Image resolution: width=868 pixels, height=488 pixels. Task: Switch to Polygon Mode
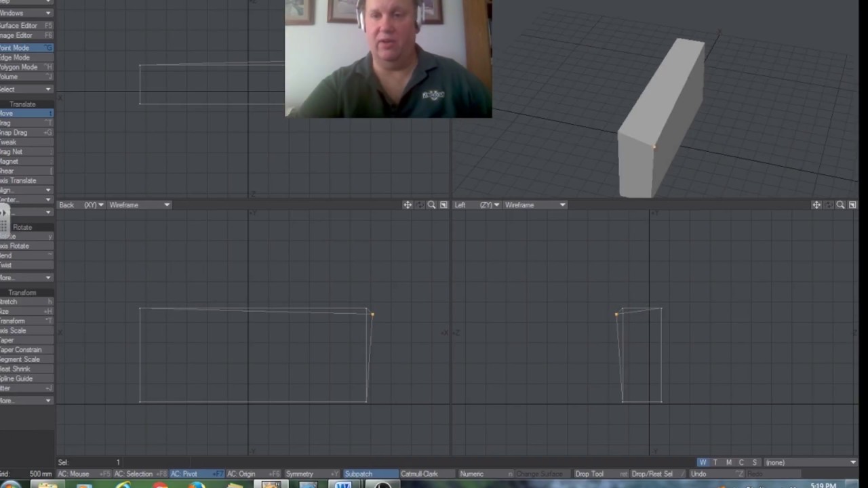(26, 67)
